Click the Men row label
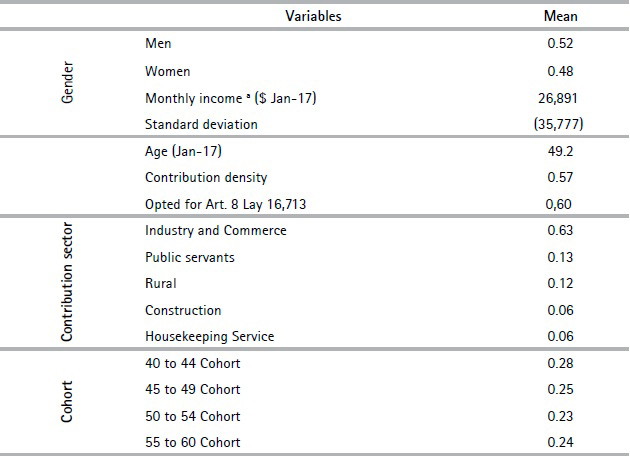 click(159, 44)
